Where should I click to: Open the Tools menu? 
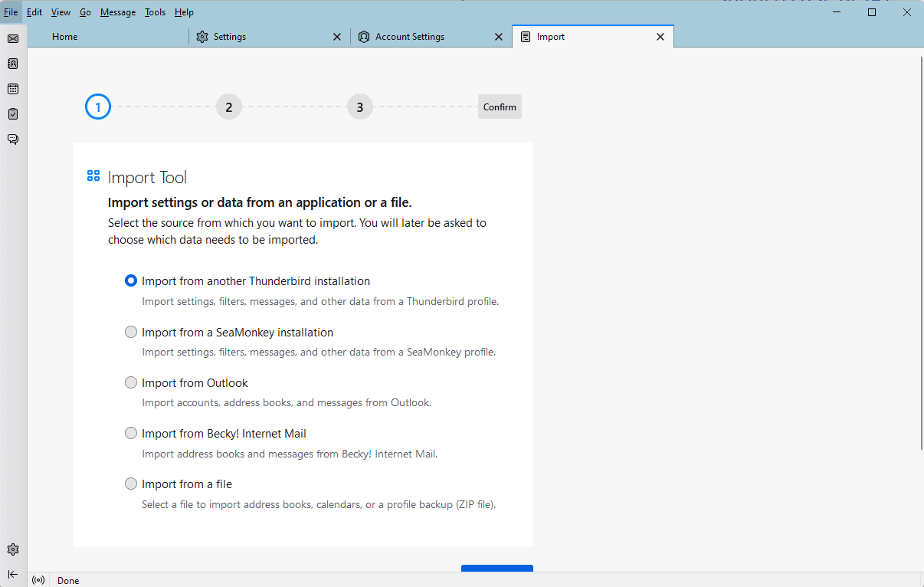point(155,12)
